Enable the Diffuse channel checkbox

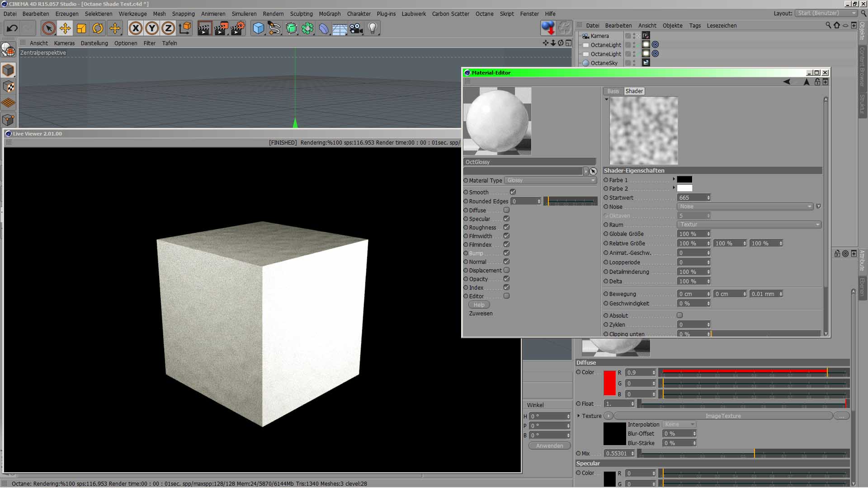pos(506,210)
